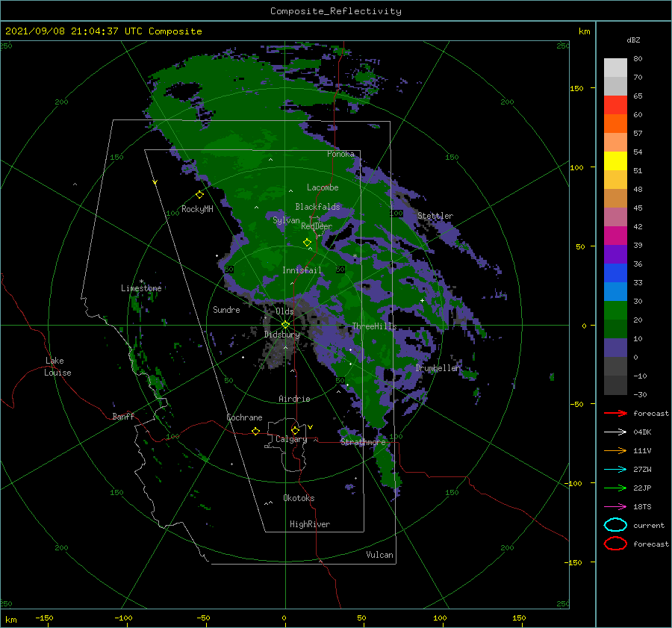
Task: Click the Vulcan town label
Action: [x=380, y=555]
